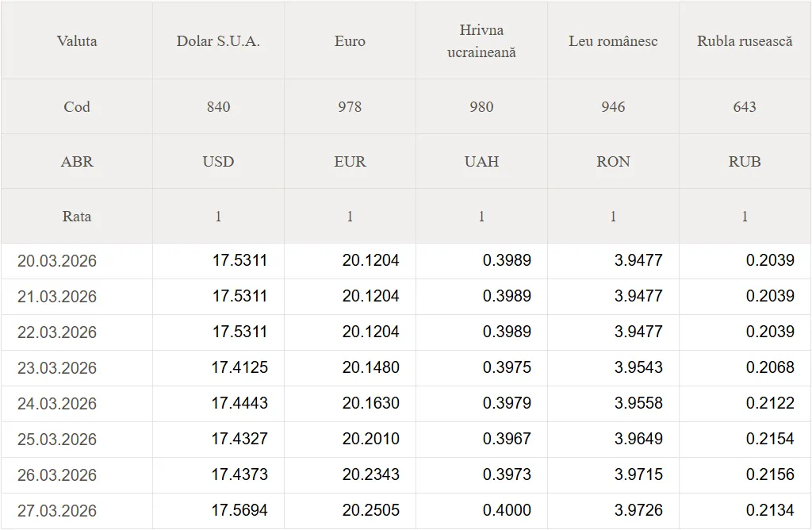Click the Hrivna ucraineană header cell
Image resolution: width=812 pixels, height=530 pixels.
[481, 41]
